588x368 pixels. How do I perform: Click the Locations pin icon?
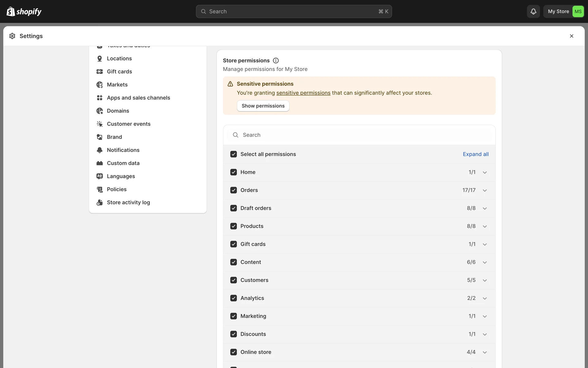click(100, 59)
